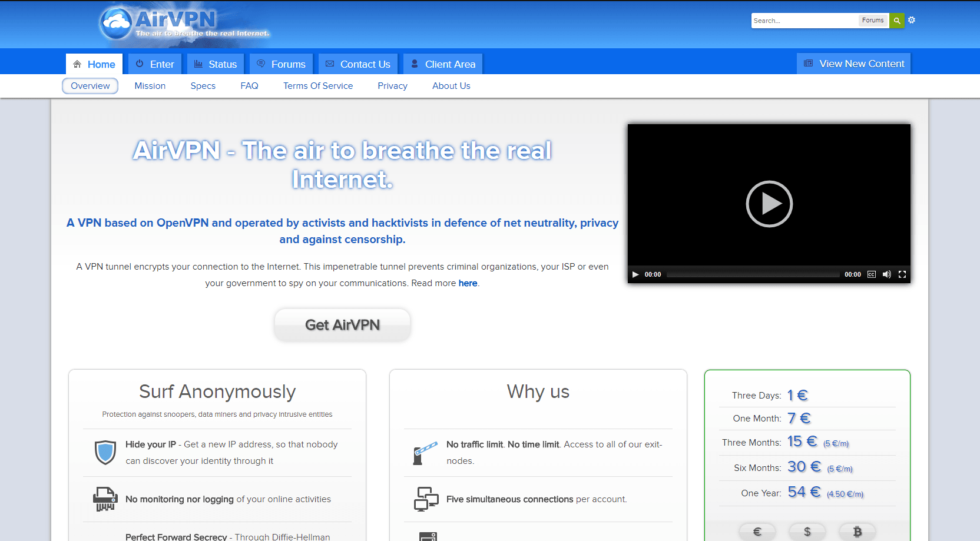
Task: Select One Month 7 € plan
Action: tap(807, 419)
